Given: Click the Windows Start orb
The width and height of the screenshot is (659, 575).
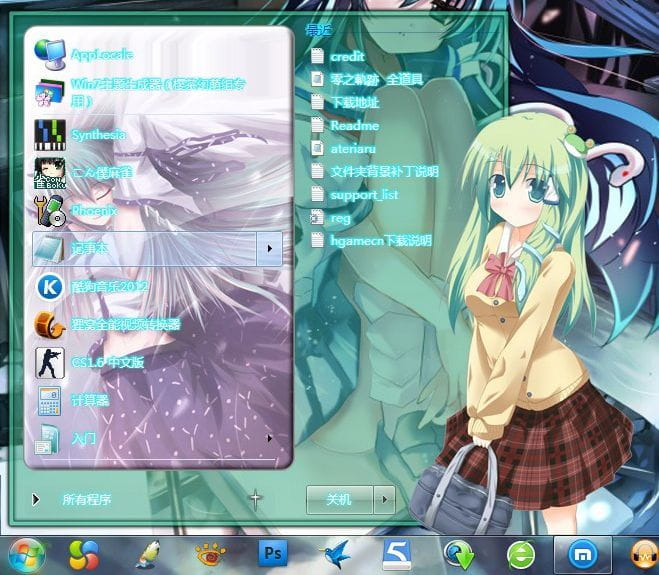Looking at the screenshot, I should [25, 553].
